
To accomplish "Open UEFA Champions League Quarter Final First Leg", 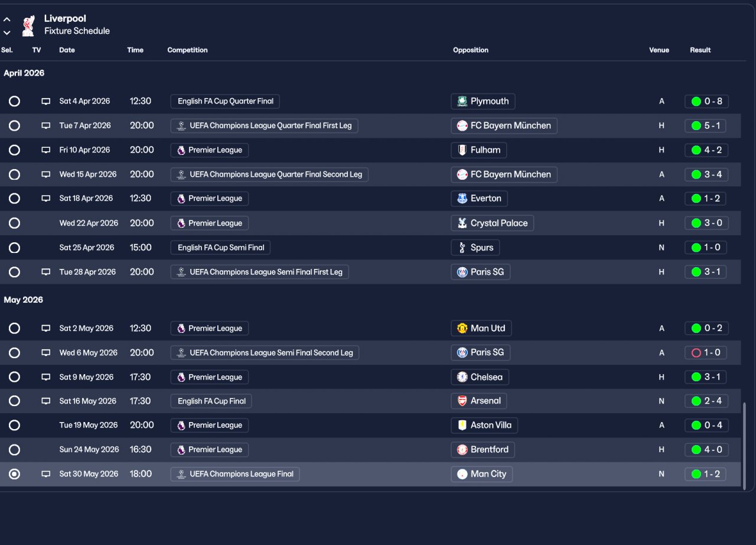I will (x=265, y=125).
